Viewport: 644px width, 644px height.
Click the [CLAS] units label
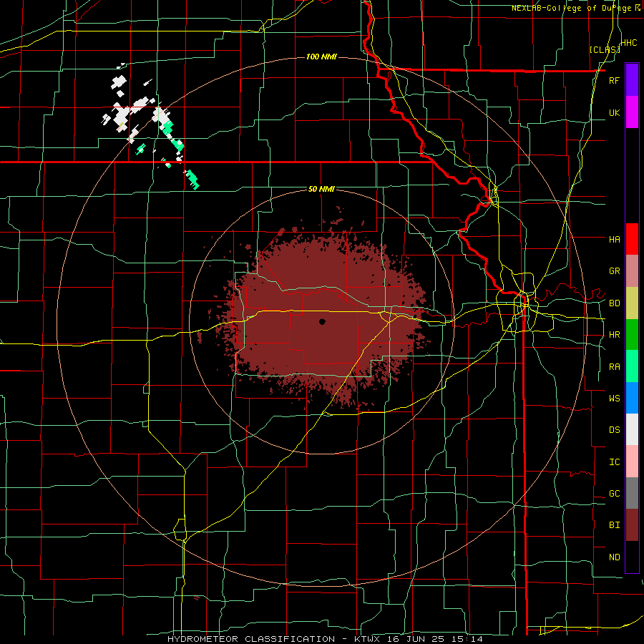click(605, 50)
